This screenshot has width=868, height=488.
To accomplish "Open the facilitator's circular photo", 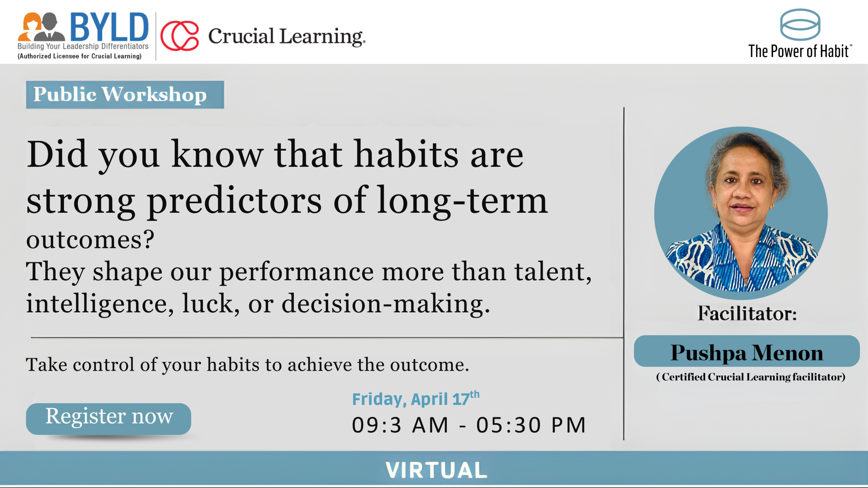I will [x=741, y=213].
